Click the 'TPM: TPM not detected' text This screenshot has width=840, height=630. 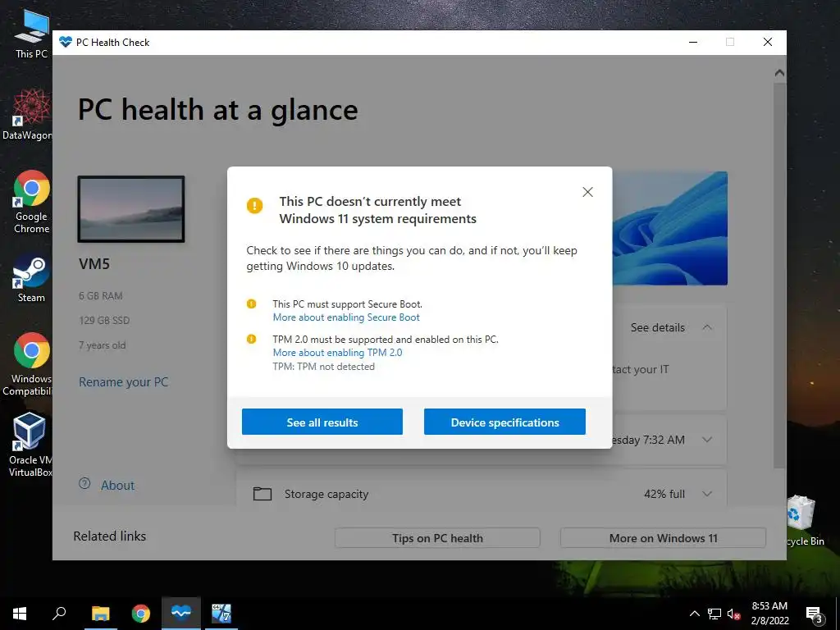pyautogui.click(x=323, y=367)
